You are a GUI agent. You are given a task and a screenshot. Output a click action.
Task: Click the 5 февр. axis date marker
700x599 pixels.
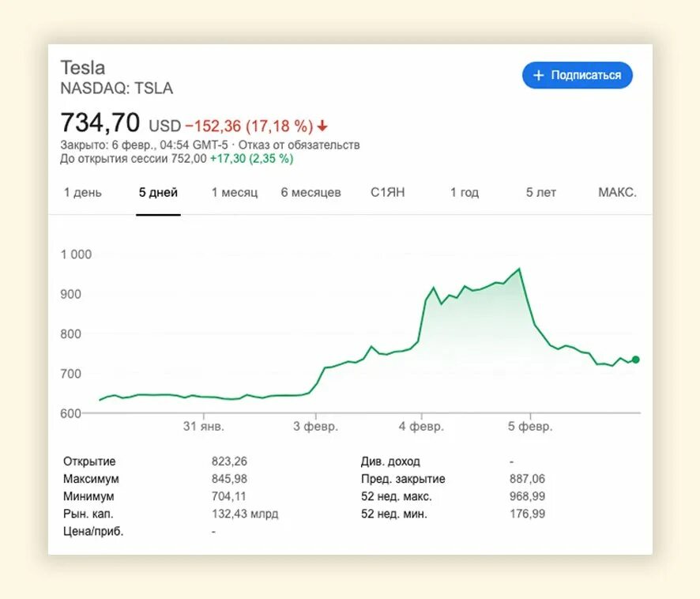530,427
